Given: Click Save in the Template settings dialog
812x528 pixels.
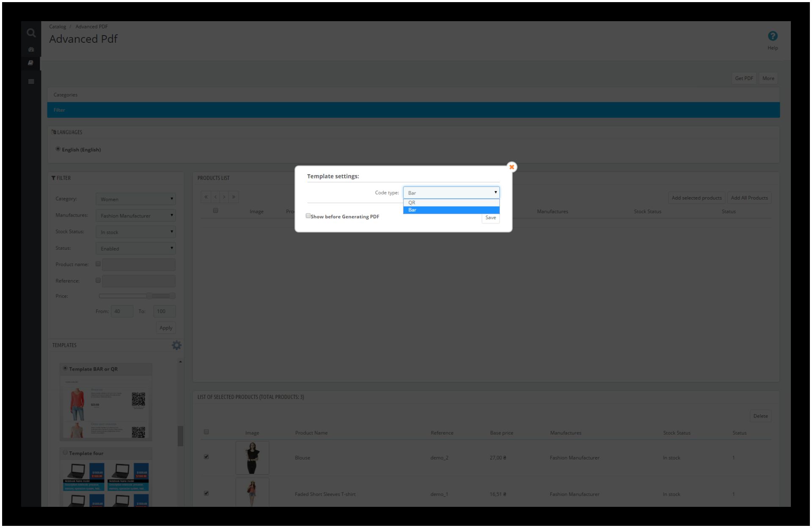Looking at the screenshot, I should pyautogui.click(x=490, y=217).
